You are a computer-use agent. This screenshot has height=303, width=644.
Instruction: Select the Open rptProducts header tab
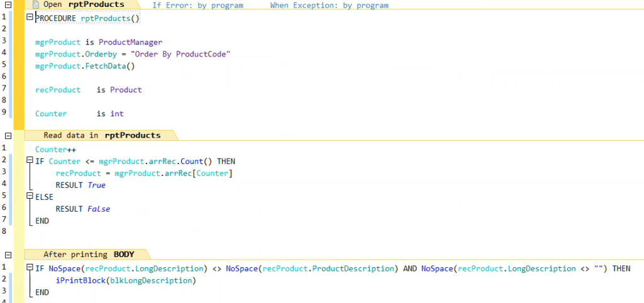pyautogui.click(x=83, y=4)
